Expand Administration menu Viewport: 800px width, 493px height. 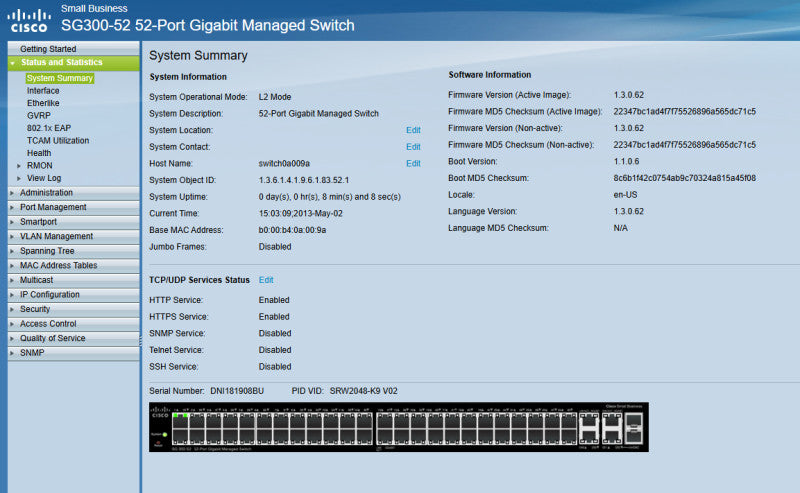pos(73,193)
